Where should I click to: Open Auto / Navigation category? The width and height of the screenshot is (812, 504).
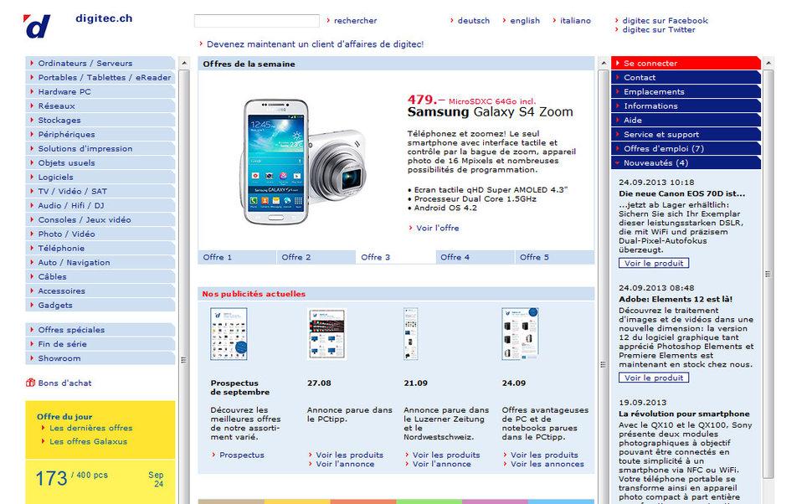(100, 263)
